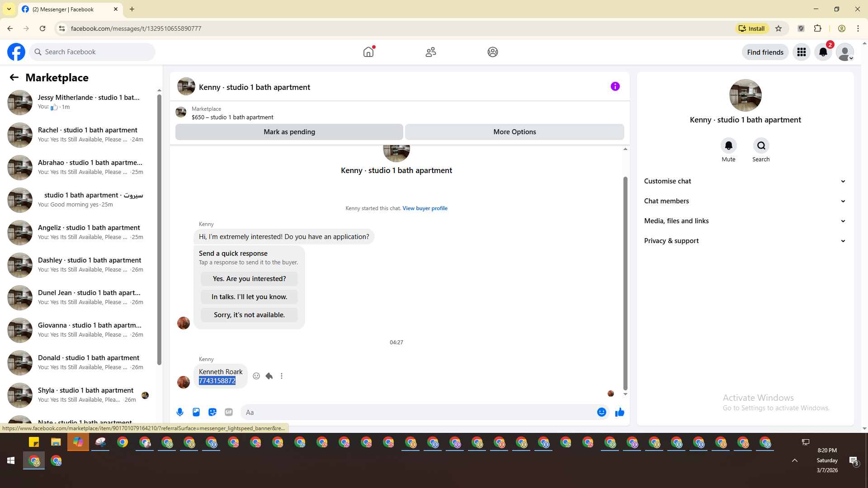
Task: Open File Explorer from taskbar
Action: 56,442
